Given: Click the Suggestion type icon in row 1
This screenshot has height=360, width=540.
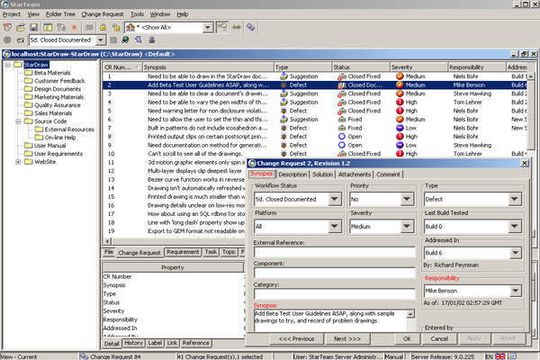Looking at the screenshot, I should [284, 76].
